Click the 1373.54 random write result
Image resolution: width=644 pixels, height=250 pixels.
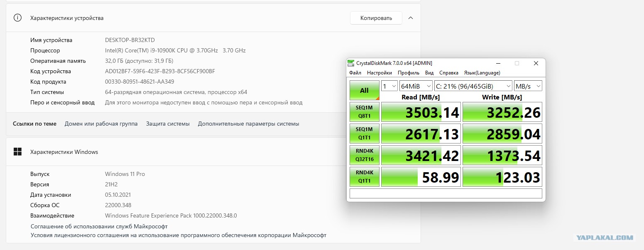(502, 155)
